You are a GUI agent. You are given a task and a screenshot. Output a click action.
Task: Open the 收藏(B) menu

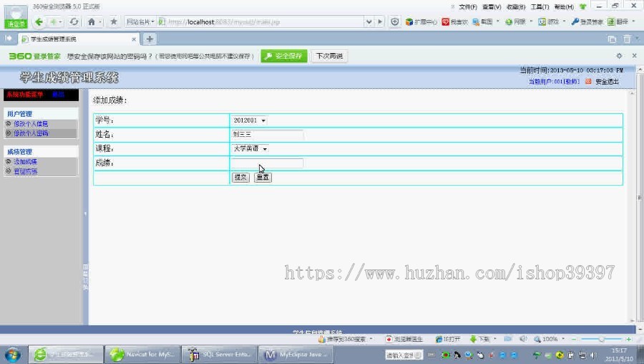(516, 7)
